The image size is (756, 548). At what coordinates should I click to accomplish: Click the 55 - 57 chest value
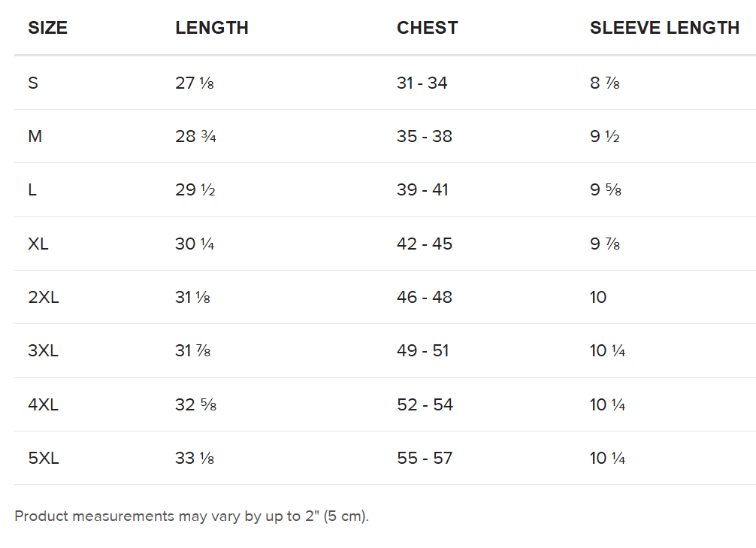425,459
